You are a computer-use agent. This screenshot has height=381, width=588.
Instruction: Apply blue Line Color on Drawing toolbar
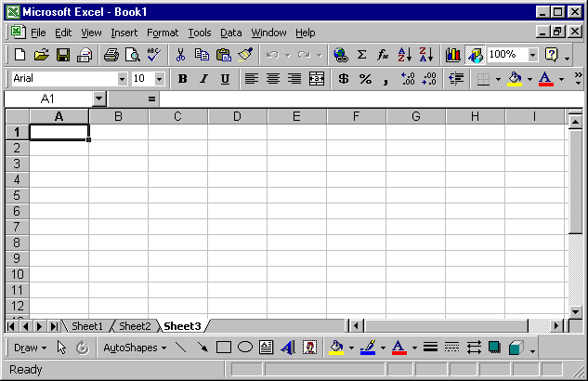click(368, 348)
